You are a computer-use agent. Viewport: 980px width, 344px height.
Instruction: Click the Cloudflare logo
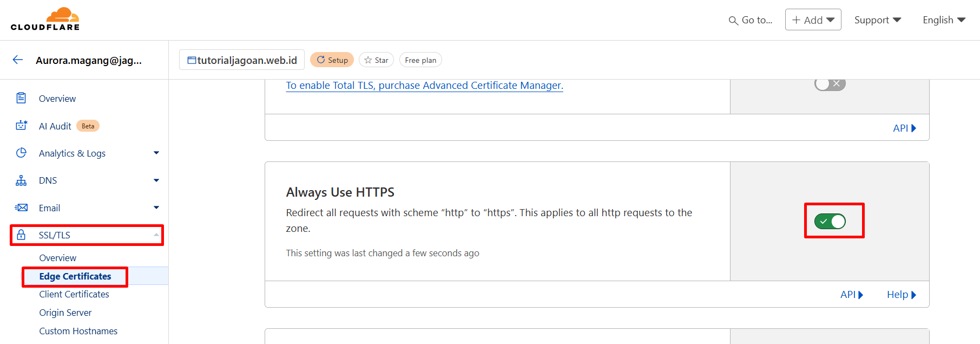[x=45, y=19]
